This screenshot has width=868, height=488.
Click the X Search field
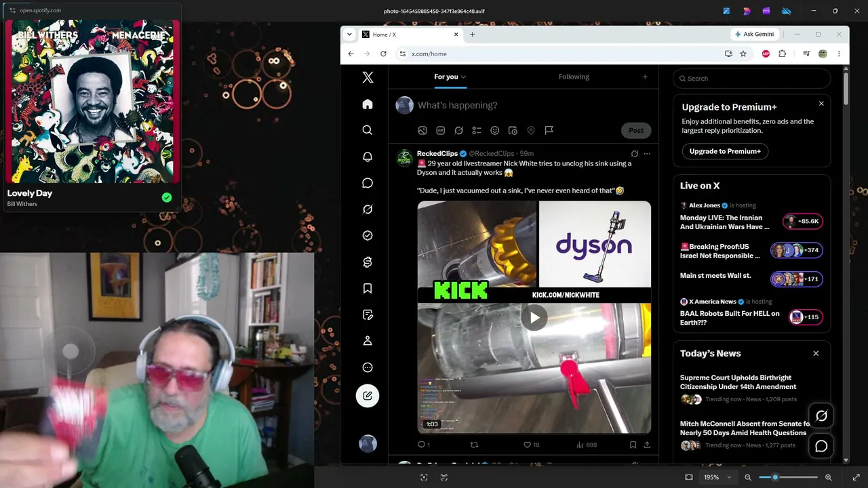click(x=751, y=79)
